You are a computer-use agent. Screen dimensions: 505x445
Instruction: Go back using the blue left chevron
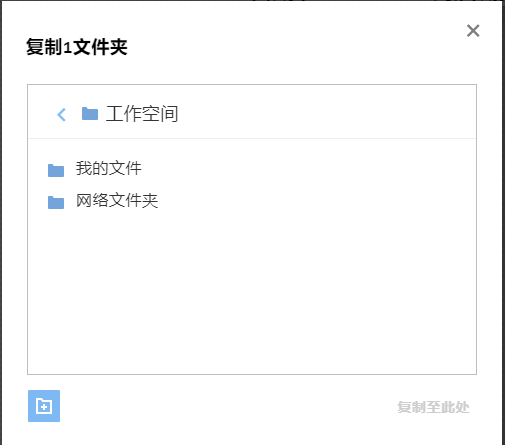pos(62,115)
